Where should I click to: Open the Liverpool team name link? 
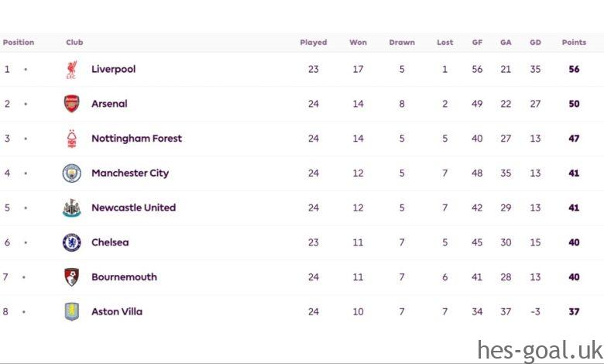coord(113,69)
